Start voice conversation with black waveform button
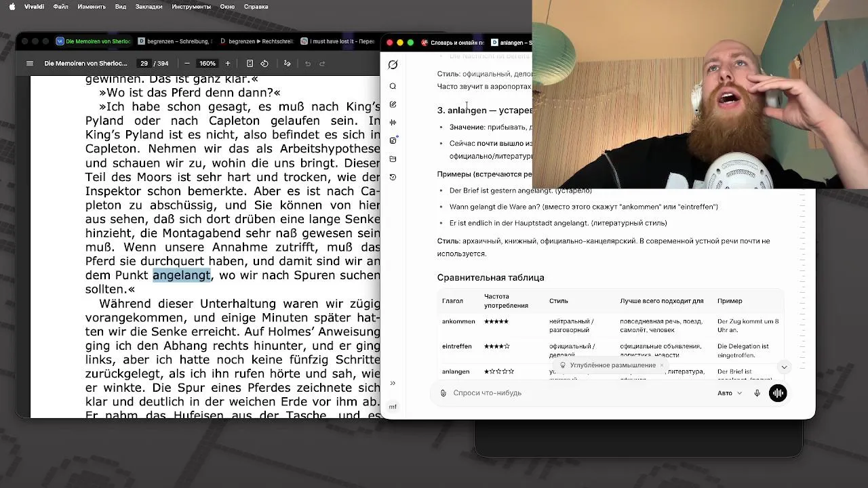The width and height of the screenshot is (868, 488). point(778,393)
